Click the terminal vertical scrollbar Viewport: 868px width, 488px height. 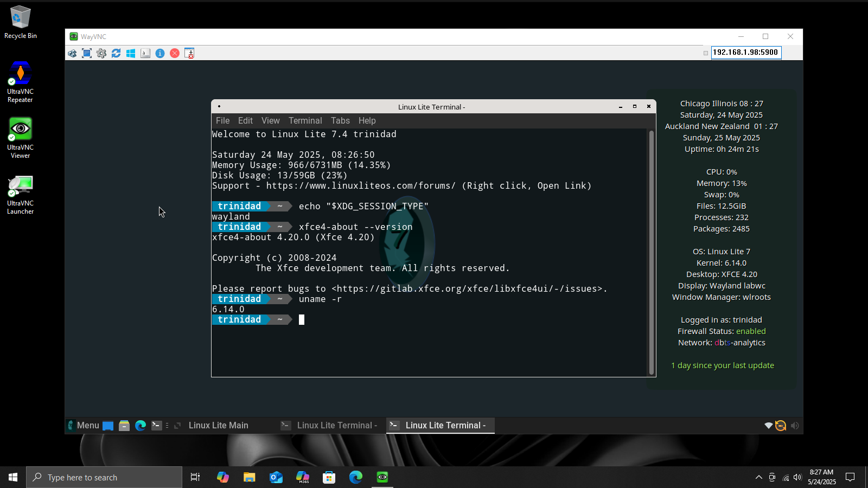coord(652,252)
